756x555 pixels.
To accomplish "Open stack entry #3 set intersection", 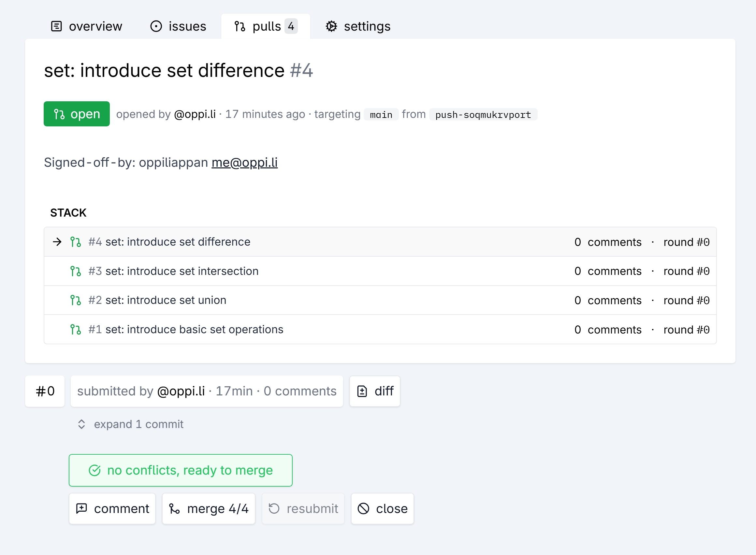I will (182, 271).
